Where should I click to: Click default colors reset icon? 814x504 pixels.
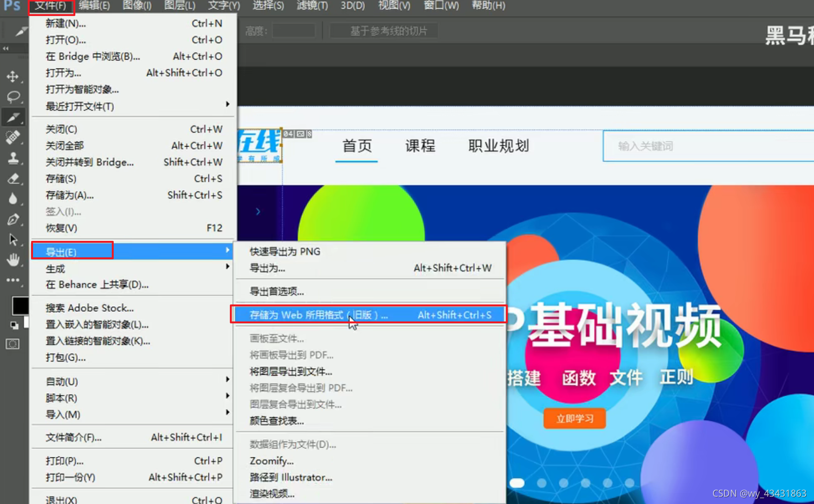point(14,325)
